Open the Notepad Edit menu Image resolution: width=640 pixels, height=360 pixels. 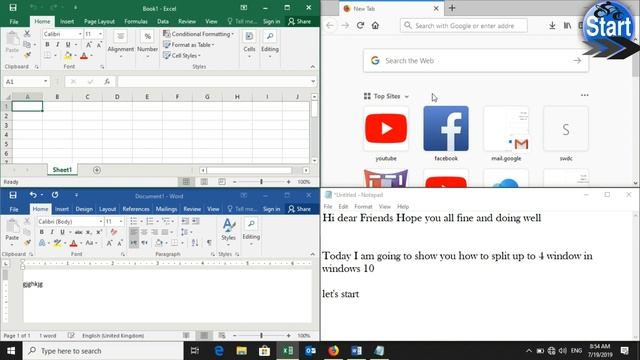pyautogui.click(x=343, y=207)
